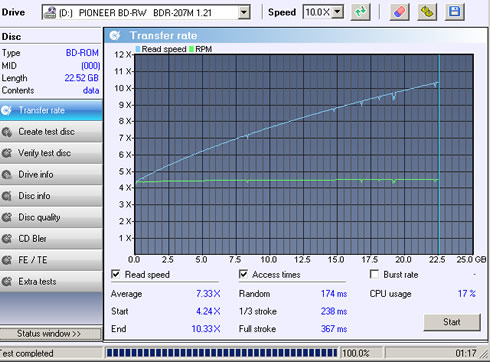Click the Test completed status text
This screenshot has width=490, height=362.
tap(27, 353)
